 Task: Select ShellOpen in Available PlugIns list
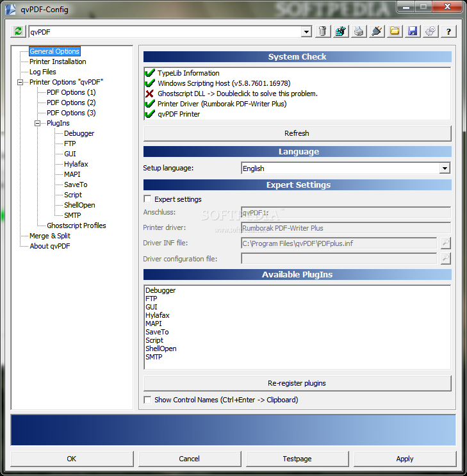(x=161, y=349)
